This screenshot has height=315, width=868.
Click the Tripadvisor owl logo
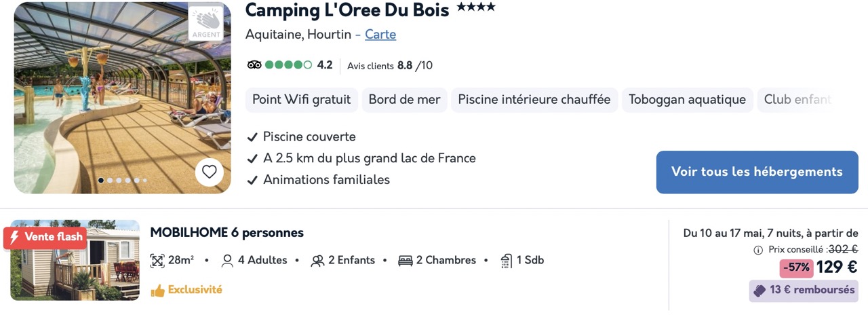tap(254, 65)
